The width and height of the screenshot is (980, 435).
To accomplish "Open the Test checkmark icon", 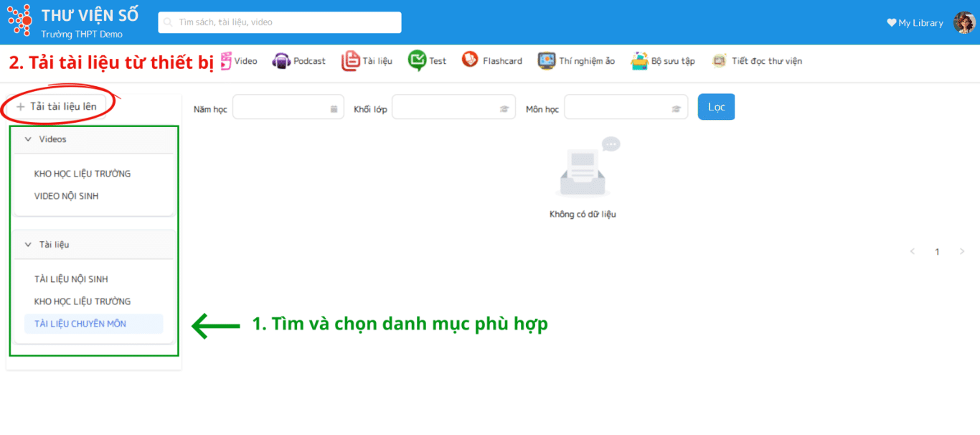I will 417,61.
